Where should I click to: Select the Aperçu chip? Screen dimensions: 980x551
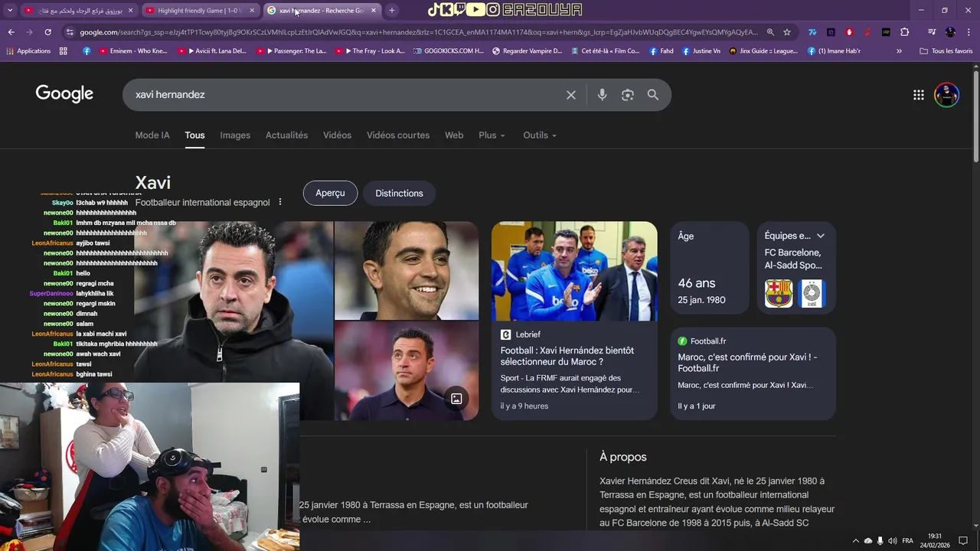(330, 193)
